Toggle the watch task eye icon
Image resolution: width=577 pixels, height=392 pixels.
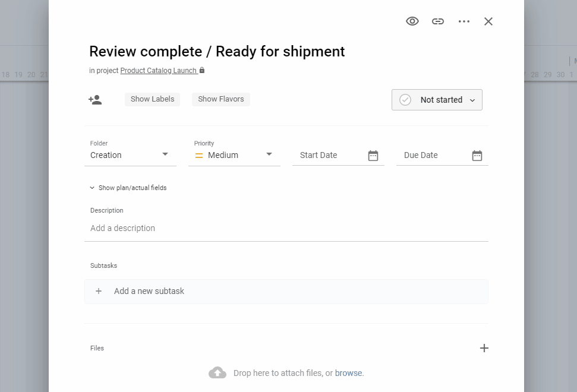click(412, 21)
